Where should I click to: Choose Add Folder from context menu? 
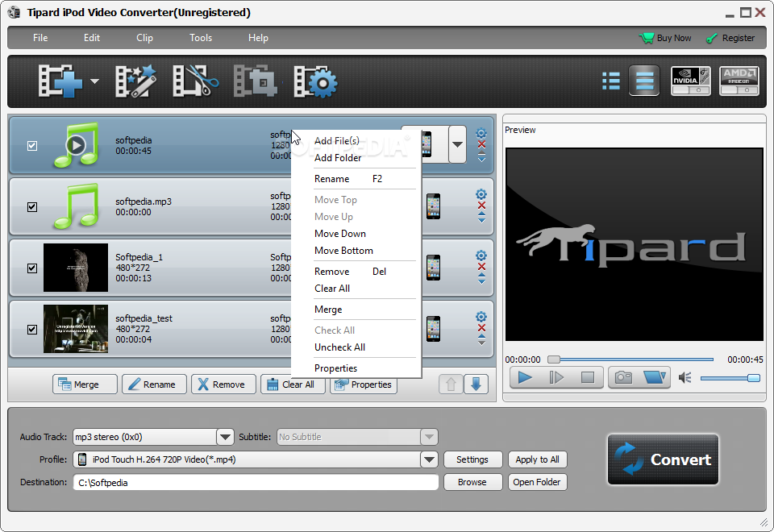click(x=338, y=158)
